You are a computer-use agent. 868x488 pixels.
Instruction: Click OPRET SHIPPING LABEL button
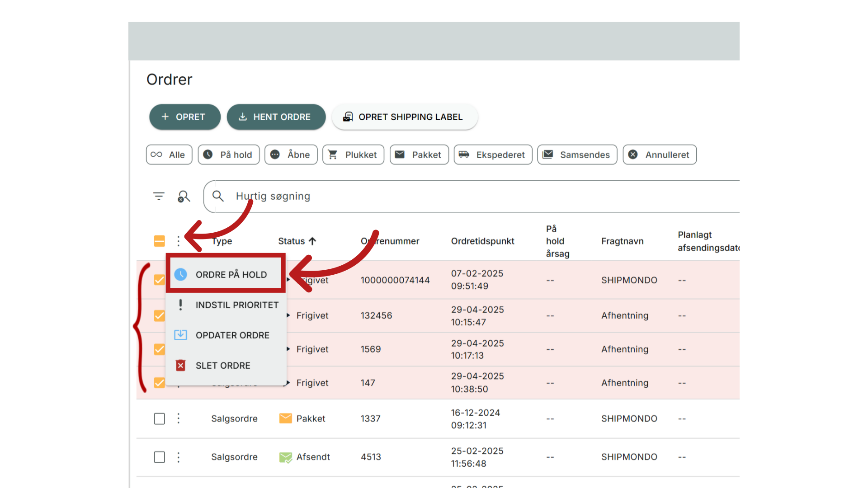(405, 117)
